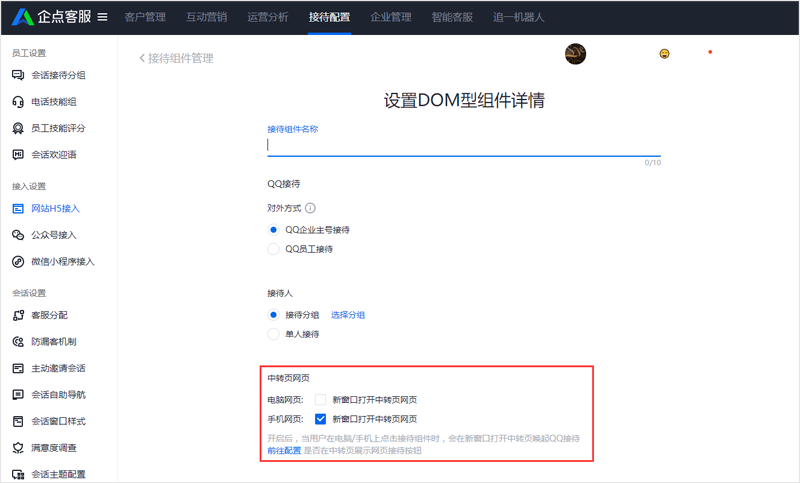Click the 中转页网页 section label

(288, 378)
